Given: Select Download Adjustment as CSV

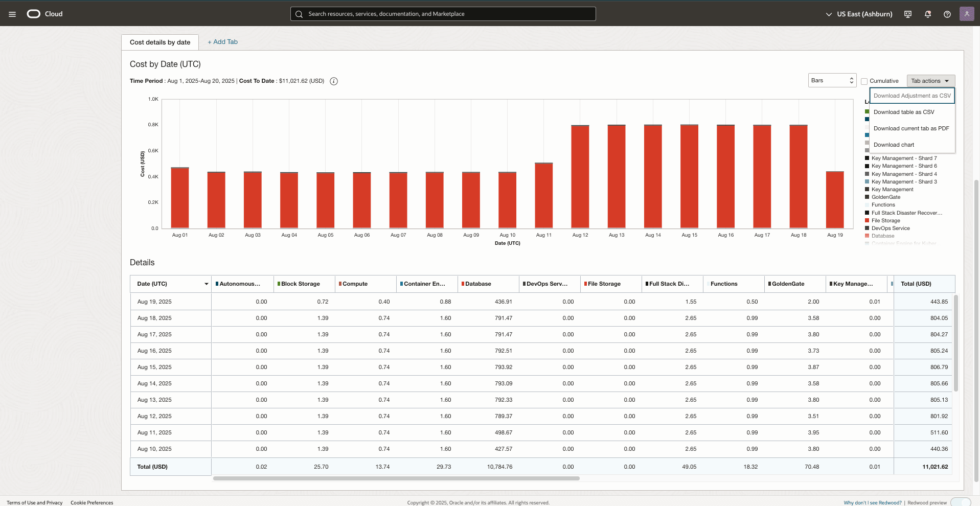Looking at the screenshot, I should tap(912, 96).
